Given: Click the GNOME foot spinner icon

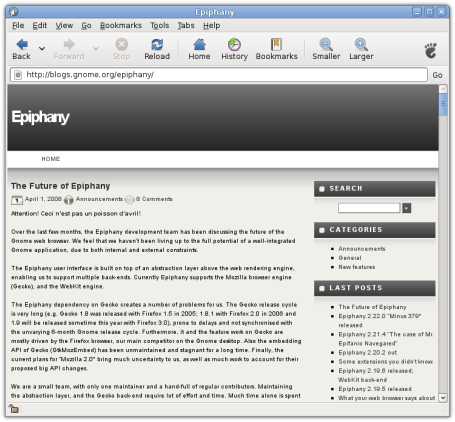Looking at the screenshot, I should click(431, 51).
